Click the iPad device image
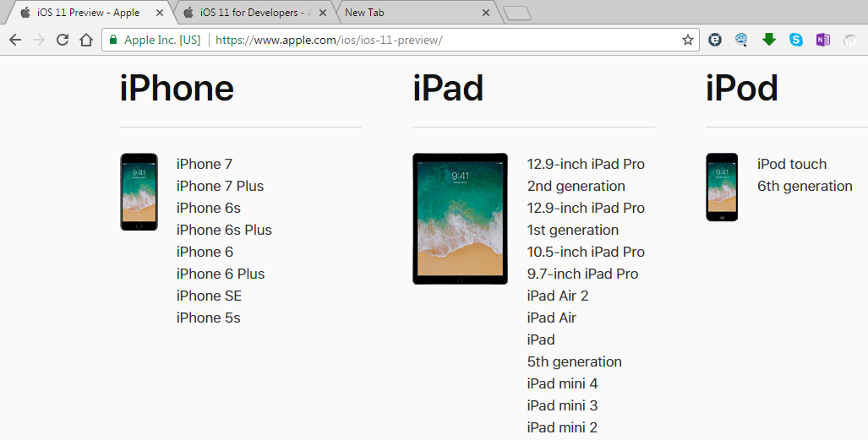The width and height of the screenshot is (868, 440). tap(460, 219)
